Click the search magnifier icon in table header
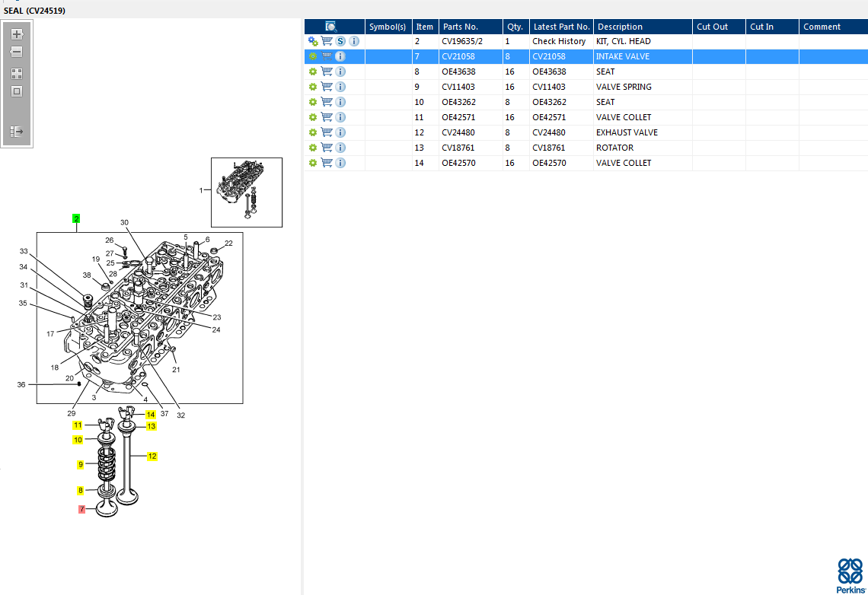Viewport: 868px width, 595px height. 331,27
